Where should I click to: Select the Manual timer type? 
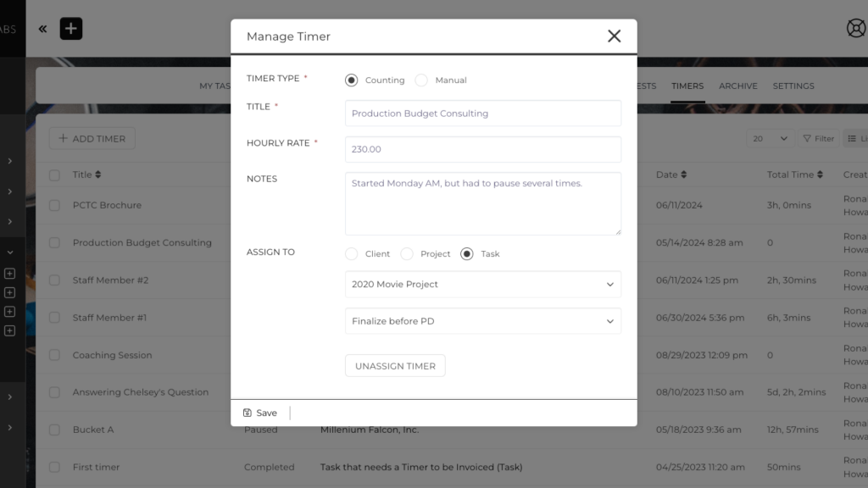(x=422, y=80)
